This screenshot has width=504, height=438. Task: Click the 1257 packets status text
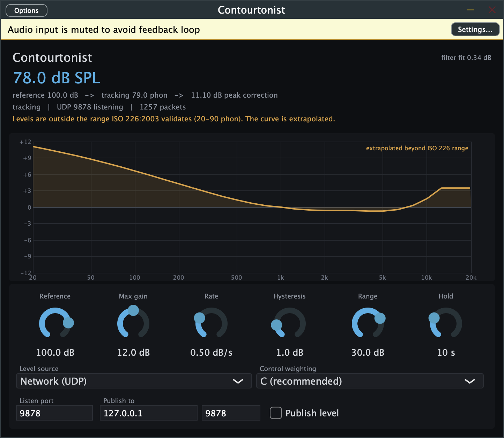point(163,107)
